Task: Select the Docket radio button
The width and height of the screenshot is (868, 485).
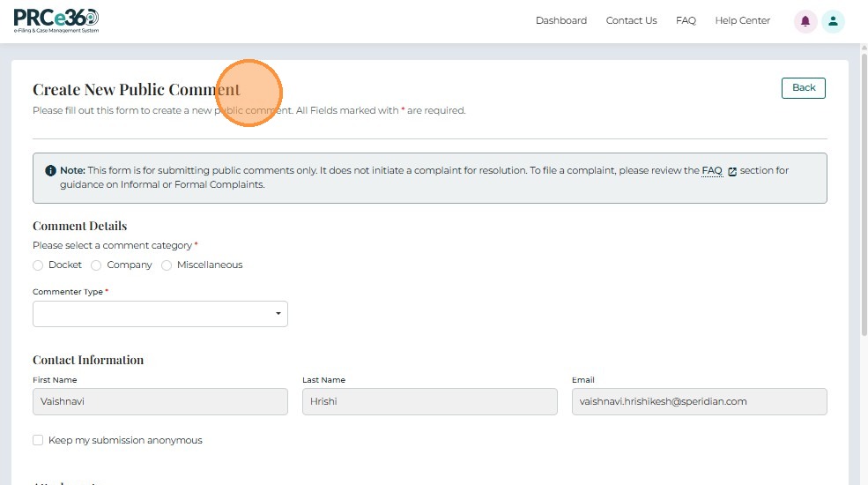Action: 38,265
